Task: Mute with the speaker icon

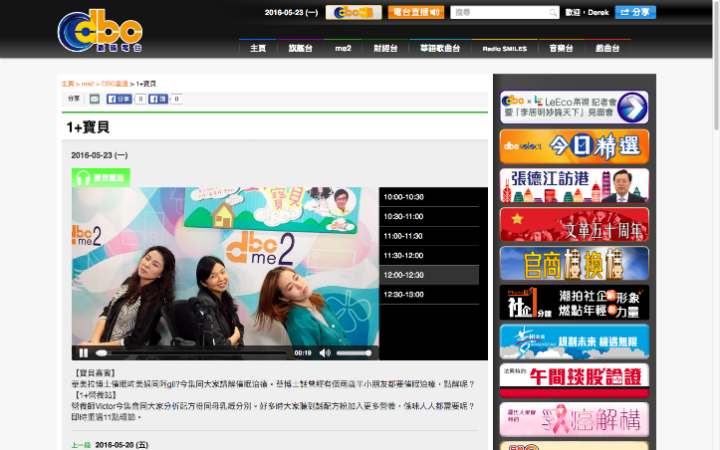Action: 325,353
